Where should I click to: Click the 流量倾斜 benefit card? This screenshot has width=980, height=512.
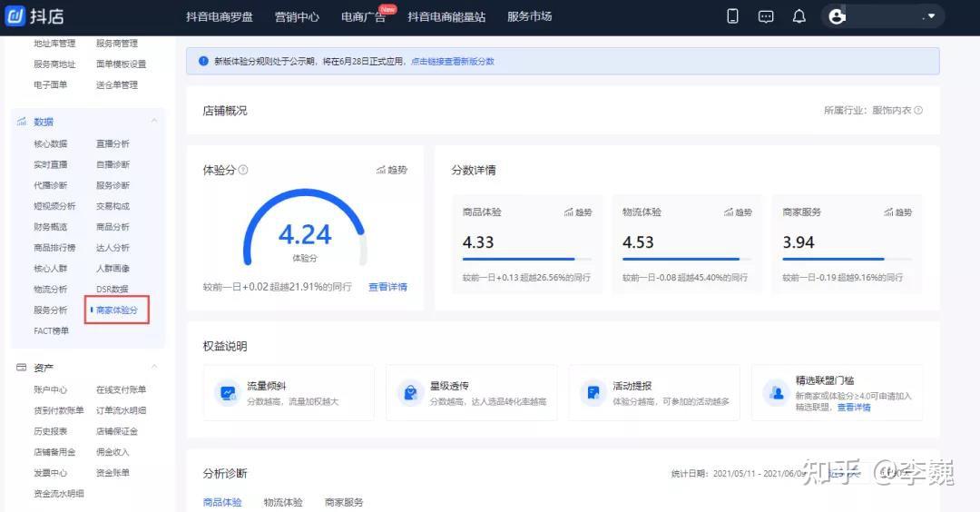[289, 392]
